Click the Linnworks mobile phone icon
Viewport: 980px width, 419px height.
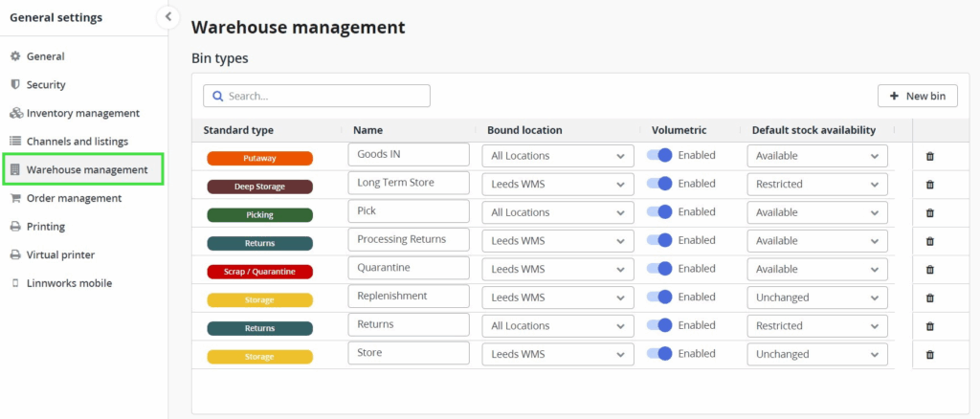tap(15, 283)
